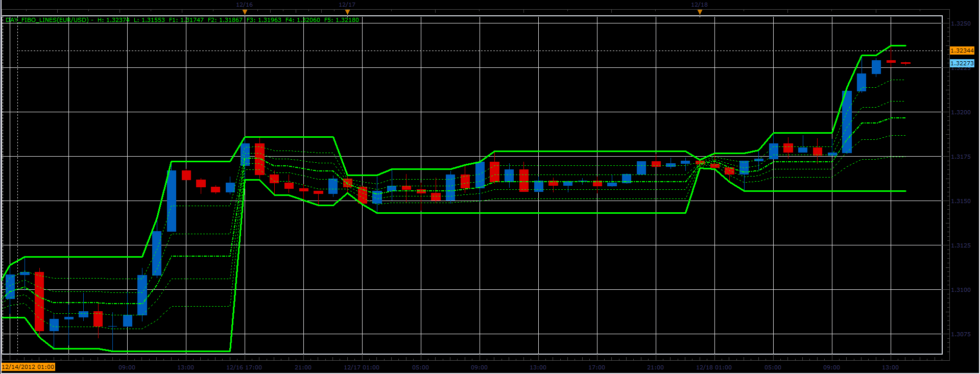Click the F5: 1.32180 indicator value
The image size is (980, 374).
pyautogui.click(x=342, y=20)
